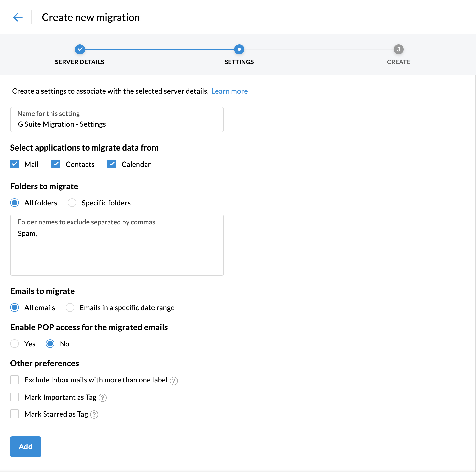Uncheck the Mail application checkbox
476x472 pixels.
tap(15, 164)
